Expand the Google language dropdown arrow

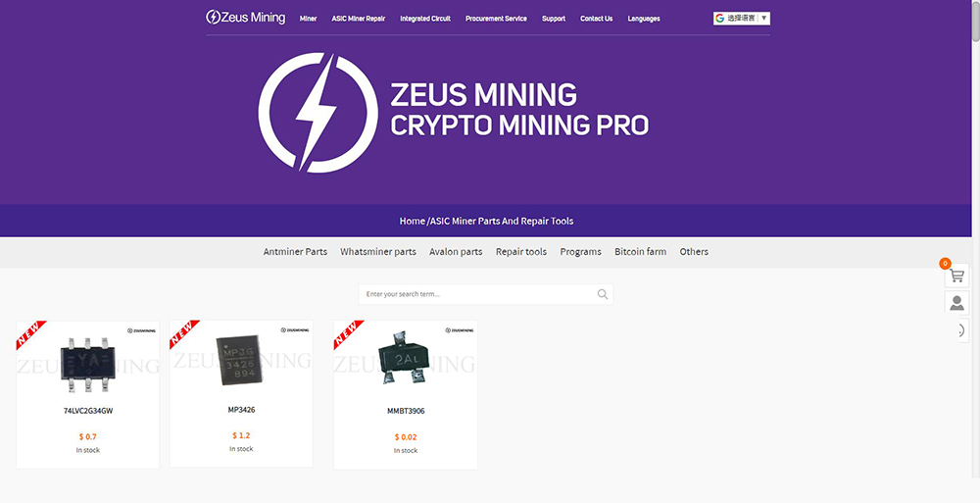[763, 19]
